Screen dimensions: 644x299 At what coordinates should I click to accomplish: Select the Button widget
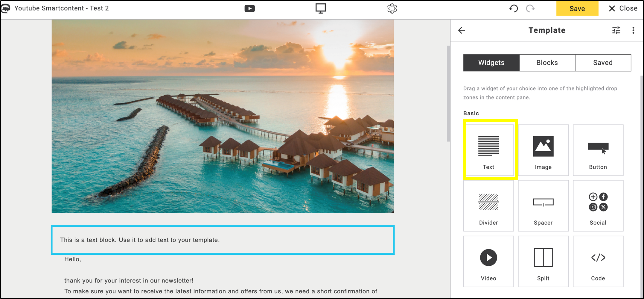pyautogui.click(x=598, y=150)
